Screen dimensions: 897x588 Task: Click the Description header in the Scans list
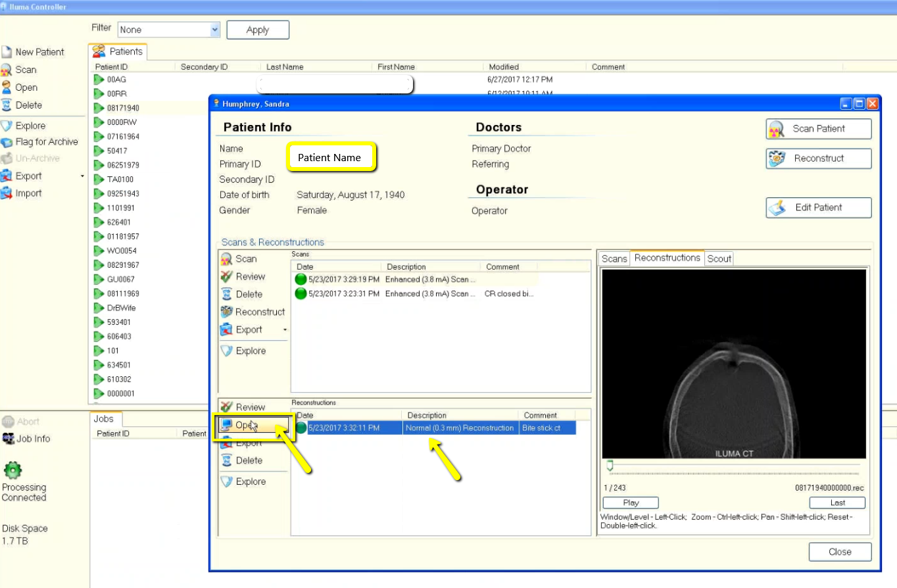pos(431,267)
